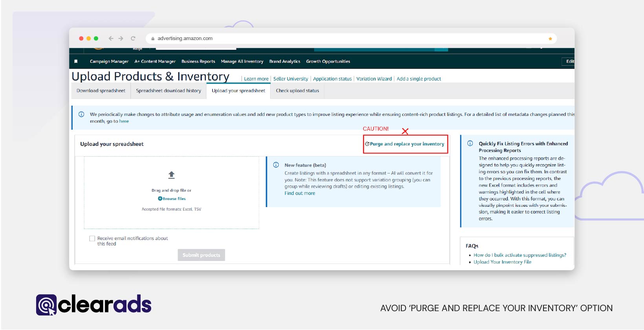Screen dimensions: 644x330
Task: Click the Find out more link
Action: point(300,193)
